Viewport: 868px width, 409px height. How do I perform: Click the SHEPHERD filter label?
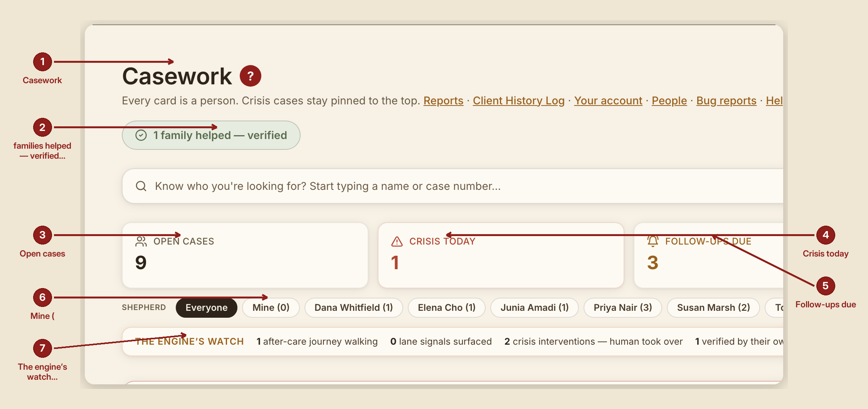(x=144, y=308)
